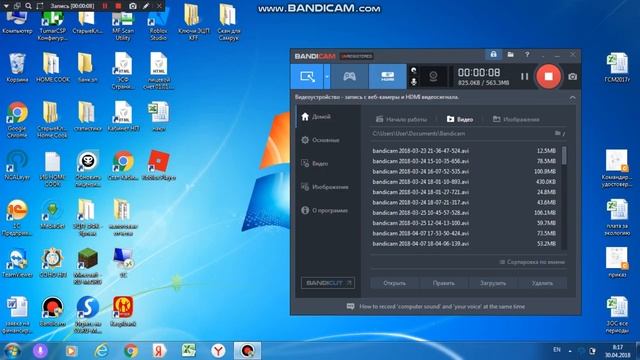Toggle the mouse cursor effect icon

(413, 70)
